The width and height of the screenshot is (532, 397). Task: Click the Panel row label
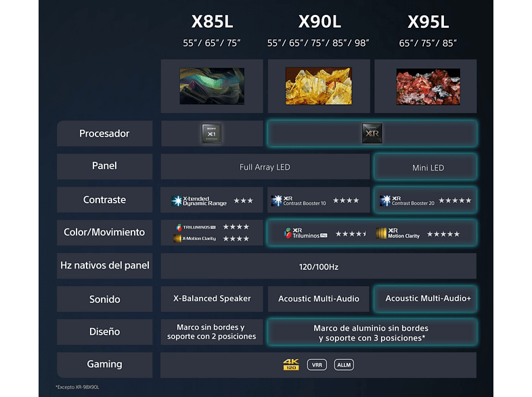[x=104, y=166]
